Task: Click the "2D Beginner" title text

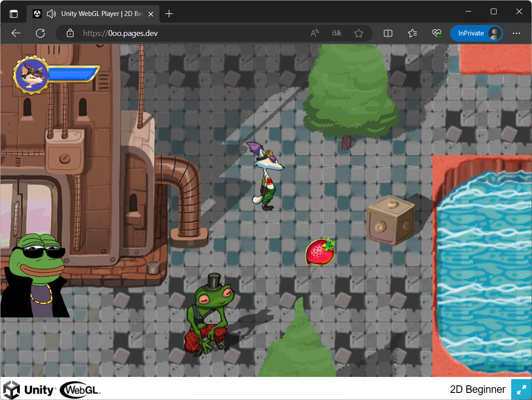Action: point(478,389)
